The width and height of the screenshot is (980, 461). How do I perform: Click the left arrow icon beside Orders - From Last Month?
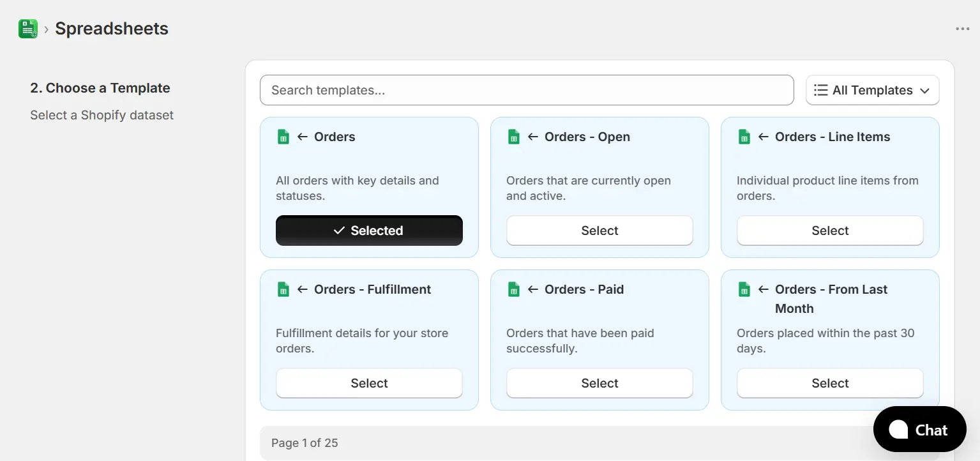tap(764, 289)
